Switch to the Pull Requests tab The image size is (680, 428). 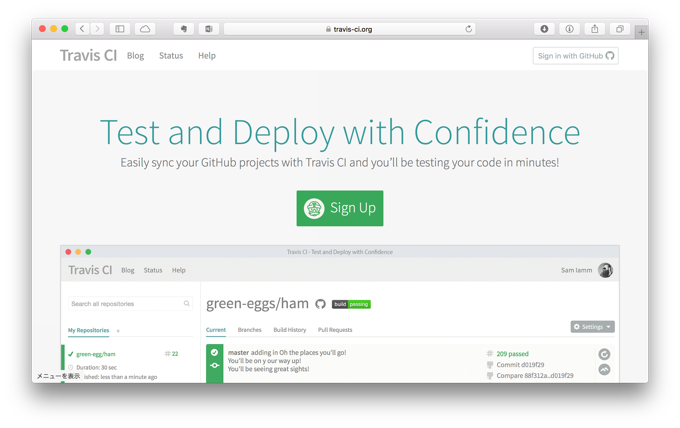pos(335,330)
